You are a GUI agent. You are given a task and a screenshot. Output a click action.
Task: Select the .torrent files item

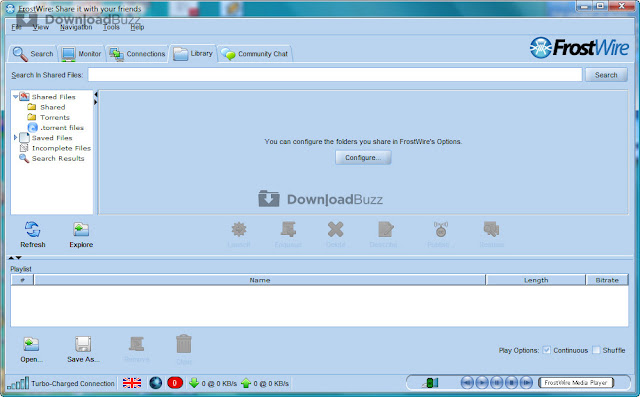point(62,128)
